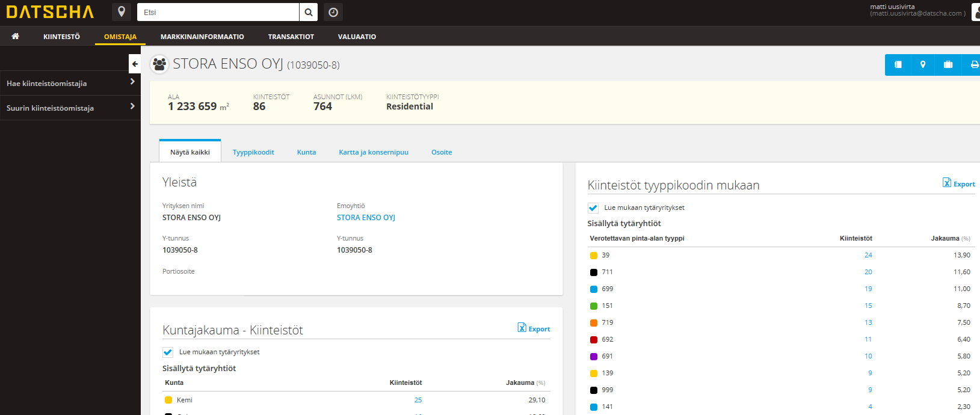This screenshot has width=980, height=415.
Task: Open the 11 properties link for type 692
Action: click(x=868, y=339)
